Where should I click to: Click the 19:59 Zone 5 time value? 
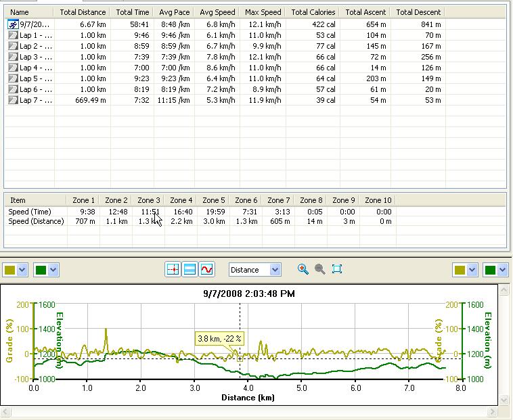coord(215,212)
